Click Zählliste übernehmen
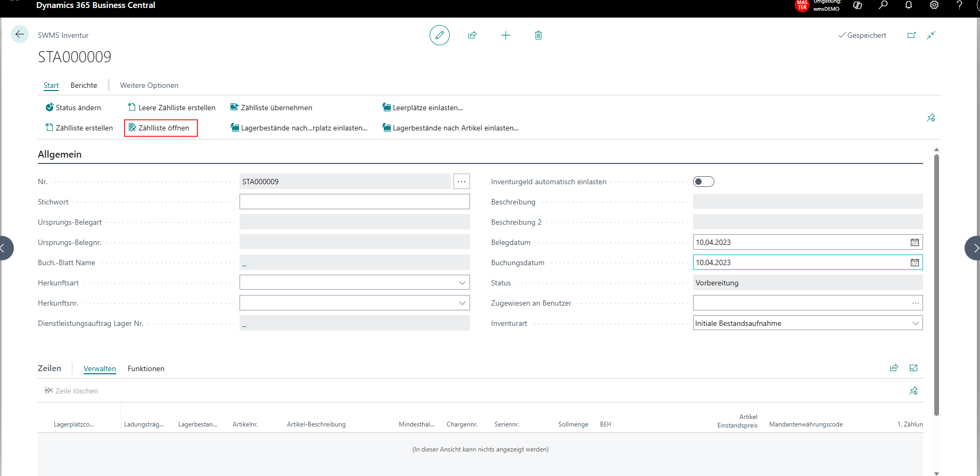The width and height of the screenshot is (980, 476). tap(271, 108)
